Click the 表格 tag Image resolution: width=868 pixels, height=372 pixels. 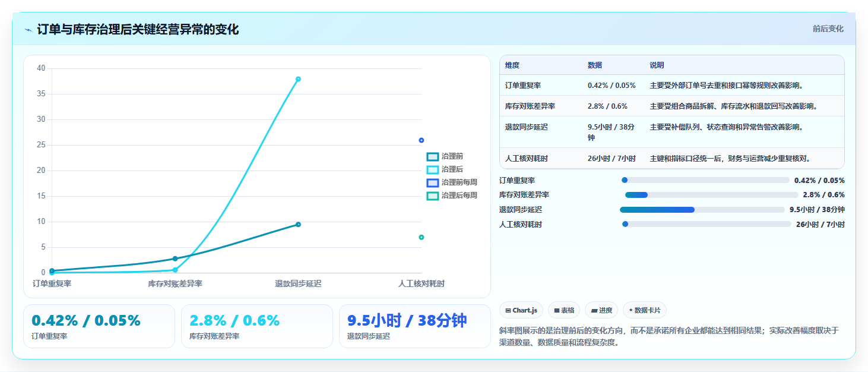coord(564,310)
